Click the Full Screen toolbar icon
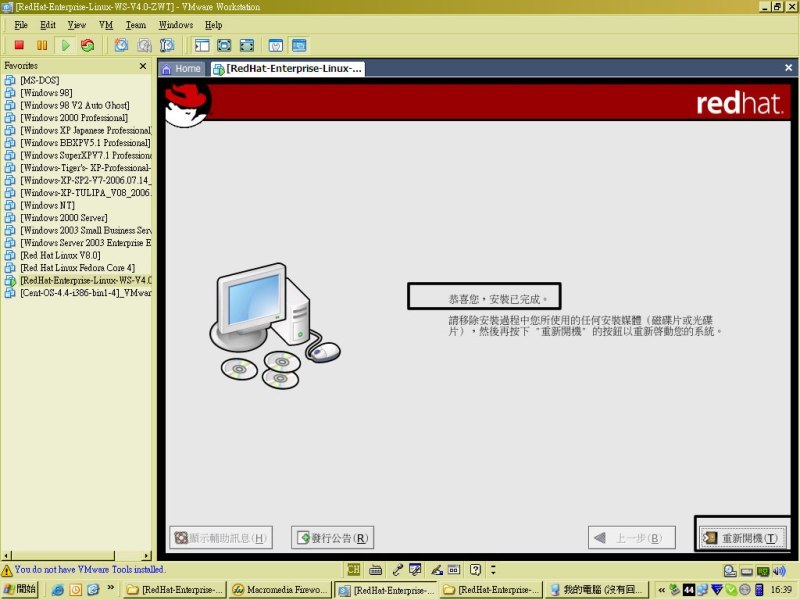 (x=224, y=45)
